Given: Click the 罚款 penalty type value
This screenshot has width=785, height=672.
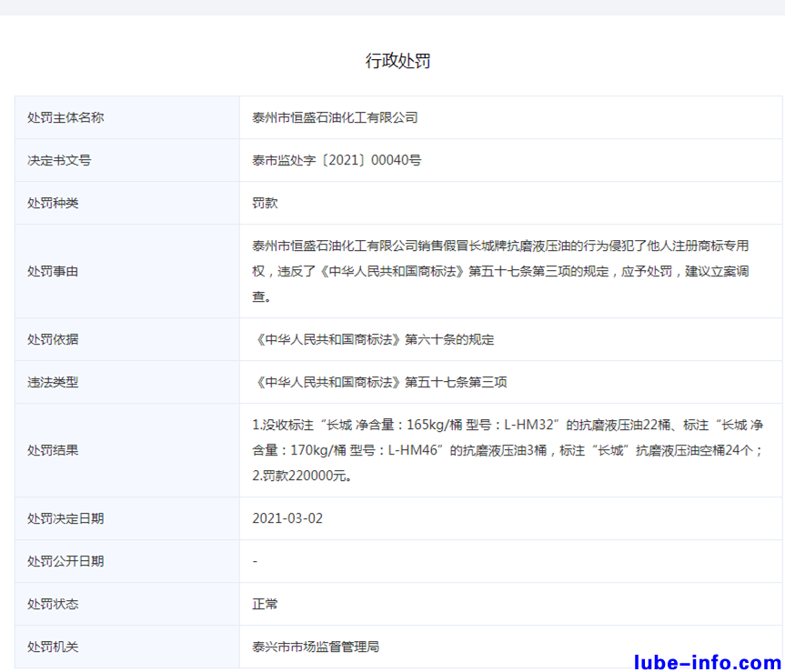Looking at the screenshot, I should coord(265,203).
